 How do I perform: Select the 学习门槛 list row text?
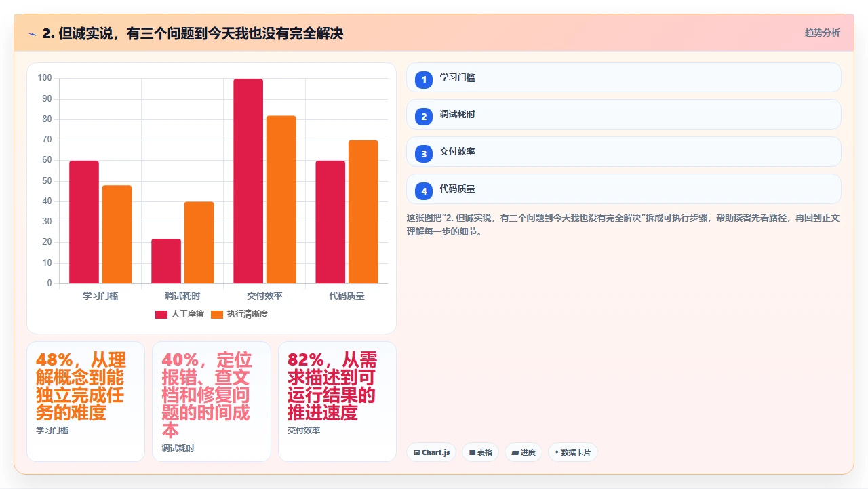click(457, 78)
